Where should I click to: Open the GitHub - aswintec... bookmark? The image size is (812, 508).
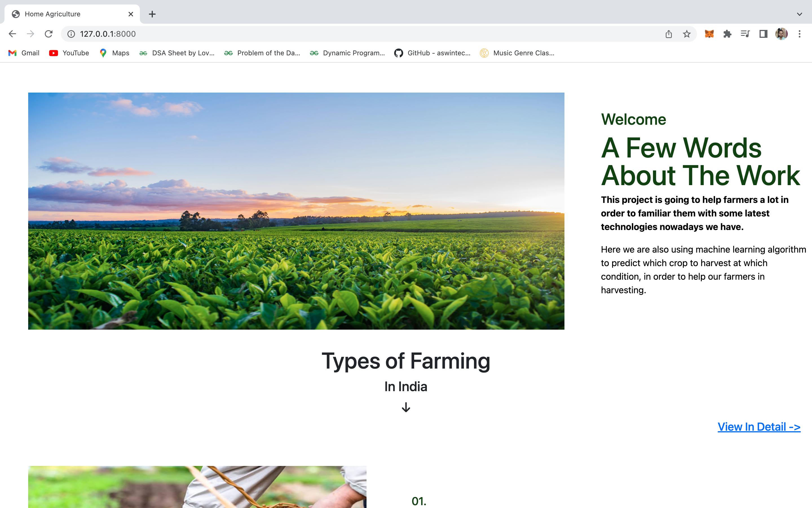[433, 53]
